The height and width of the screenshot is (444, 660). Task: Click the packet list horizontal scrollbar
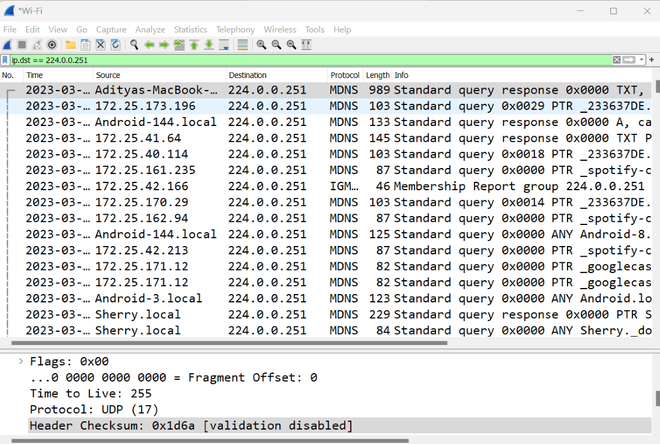[229, 343]
